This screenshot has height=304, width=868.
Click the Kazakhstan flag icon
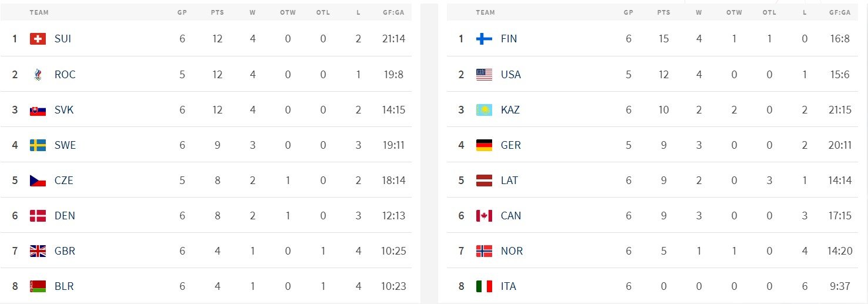[x=484, y=110]
